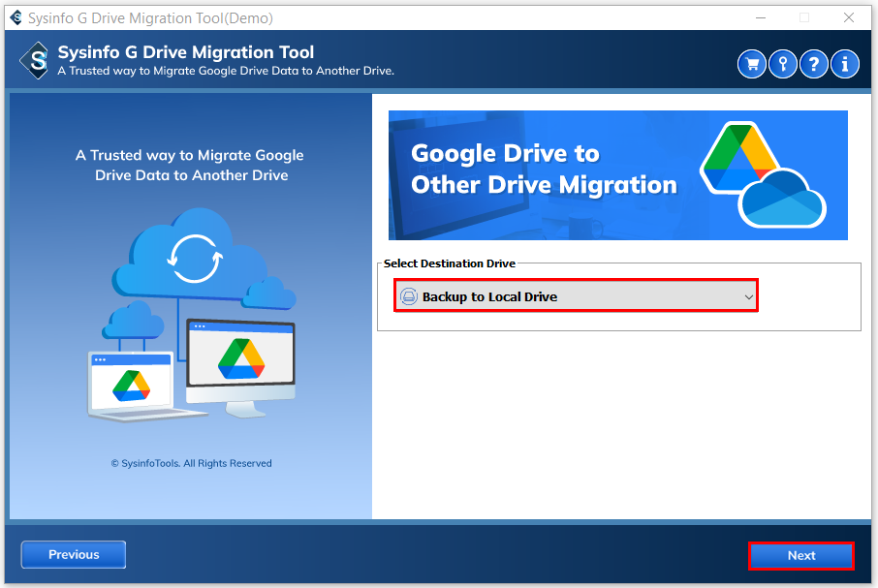
Task: Click the drive icon in destination dropdown
Action: tap(409, 296)
